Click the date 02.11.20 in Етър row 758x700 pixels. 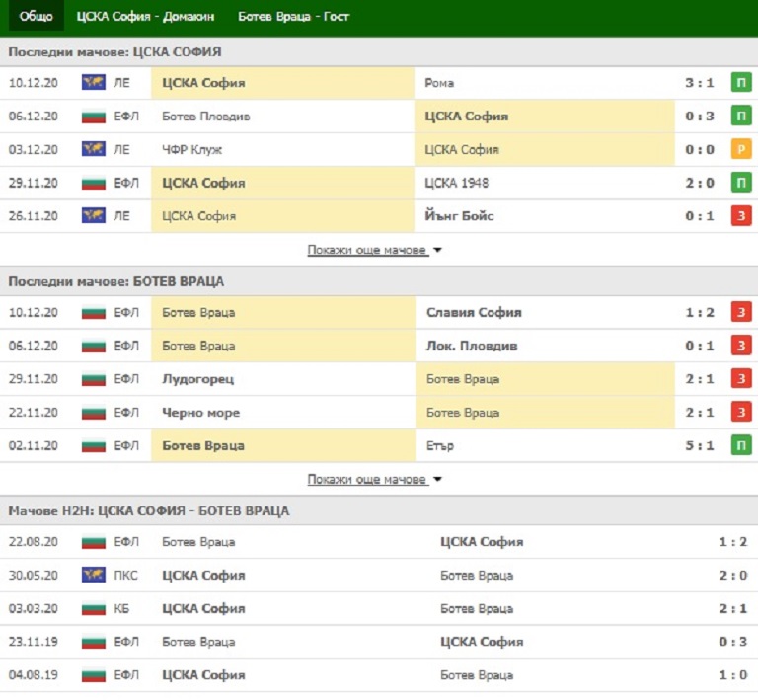34,445
